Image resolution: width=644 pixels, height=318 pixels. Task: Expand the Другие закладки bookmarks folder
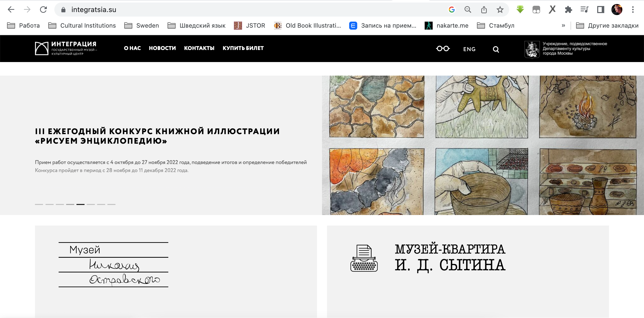click(607, 25)
